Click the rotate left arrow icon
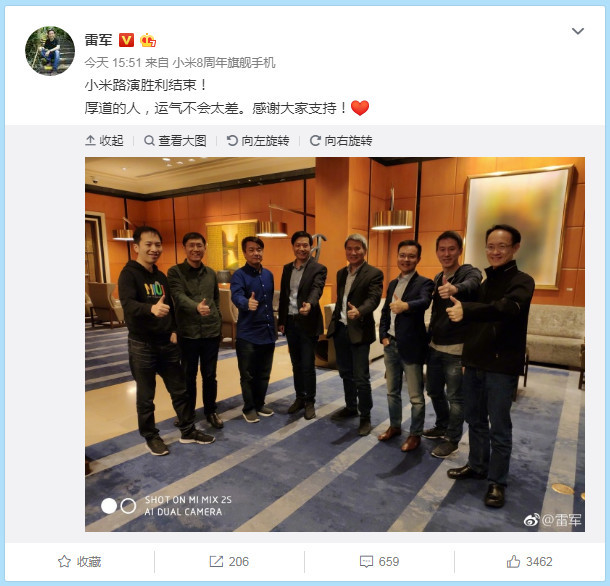The height and width of the screenshot is (586, 610). 232,140
